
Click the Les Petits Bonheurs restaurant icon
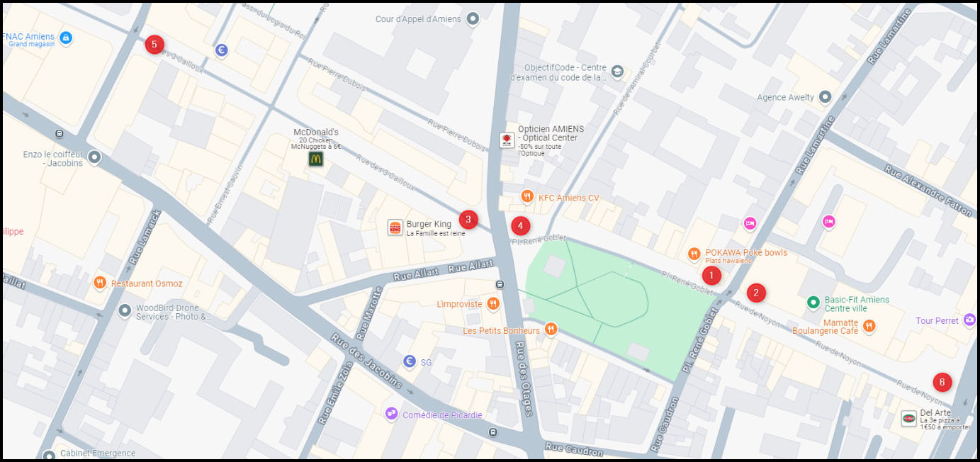[x=551, y=329]
